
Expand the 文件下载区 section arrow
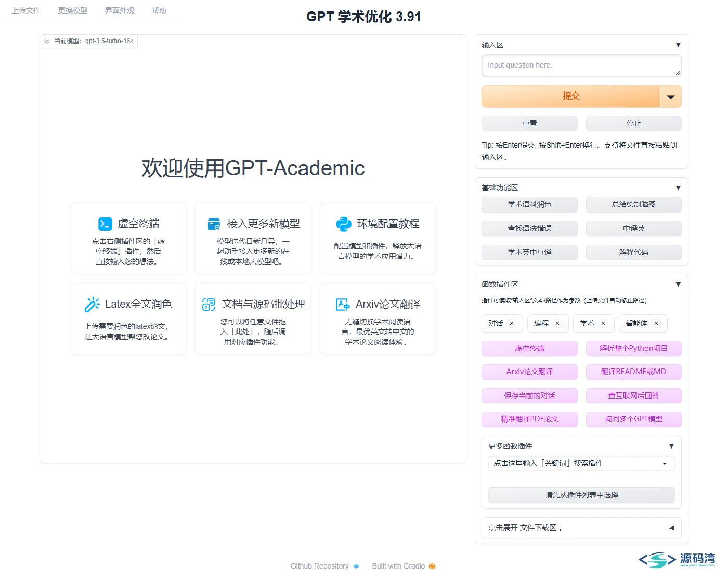click(x=671, y=528)
